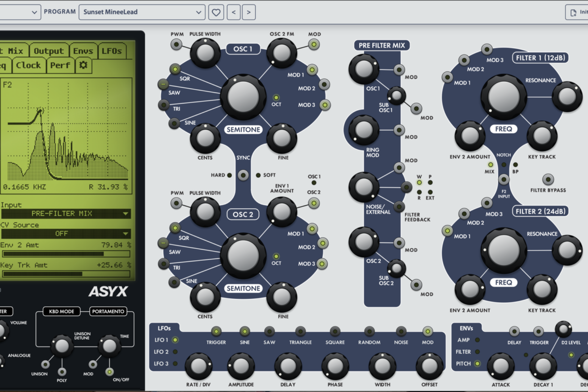Select LFO SQUARE shape button

pyautogui.click(x=335, y=331)
